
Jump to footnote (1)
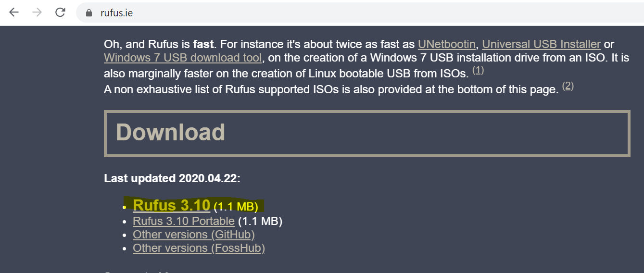click(x=478, y=71)
